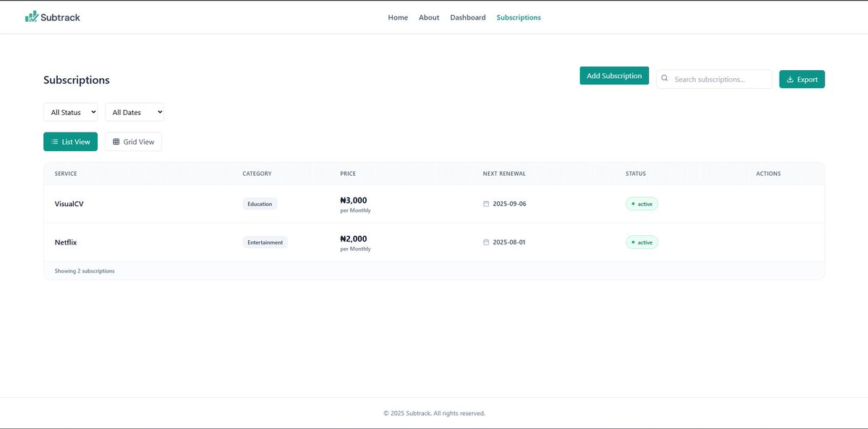Click the list icon in List View

(x=54, y=142)
